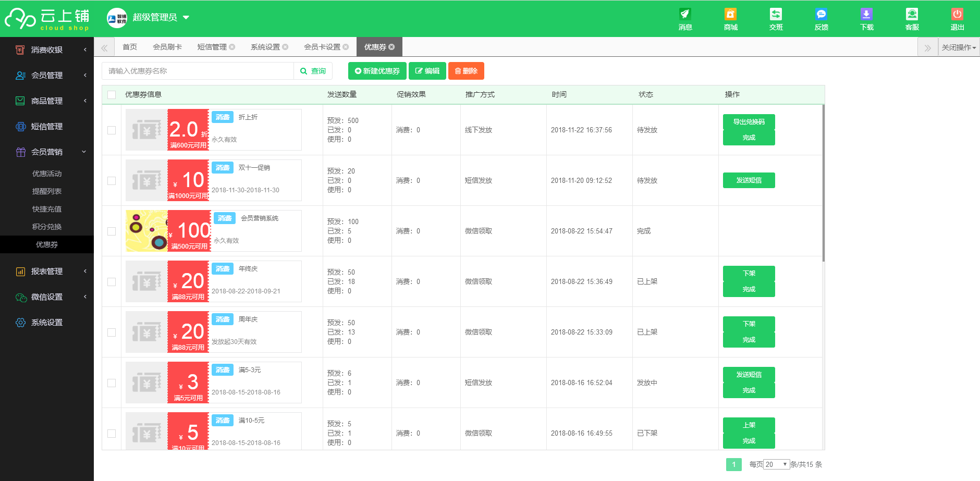Click the 消费收银 sidebar icon
The height and width of the screenshot is (481, 980).
pyautogui.click(x=20, y=50)
